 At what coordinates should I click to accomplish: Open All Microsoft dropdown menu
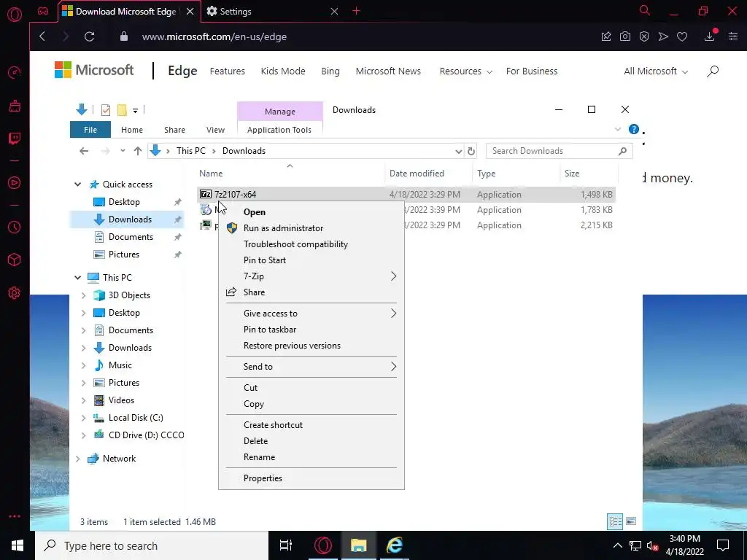coord(656,71)
